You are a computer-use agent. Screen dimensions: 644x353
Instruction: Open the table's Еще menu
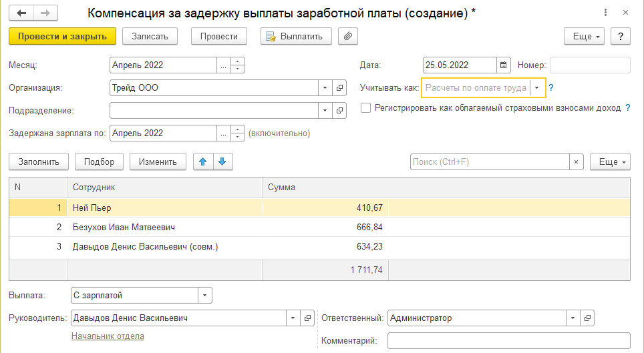pyautogui.click(x=610, y=161)
